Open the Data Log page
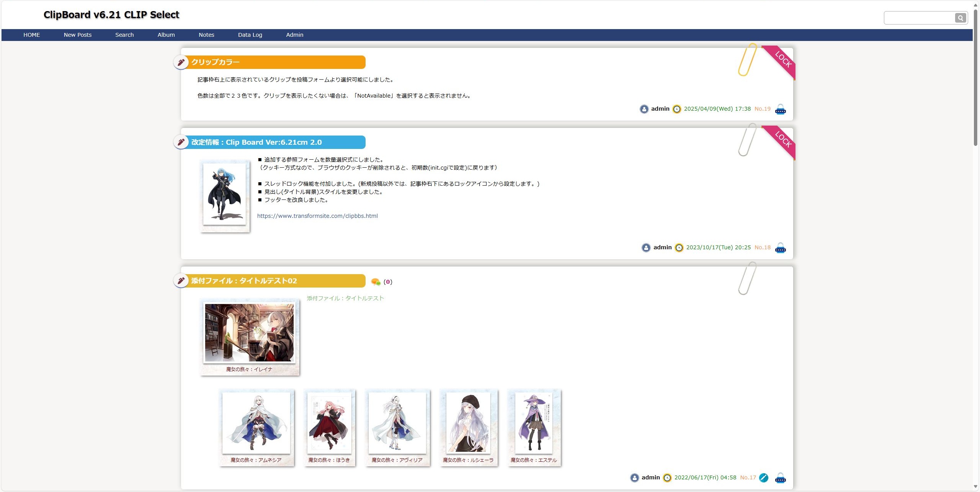980x492 pixels. tap(250, 35)
